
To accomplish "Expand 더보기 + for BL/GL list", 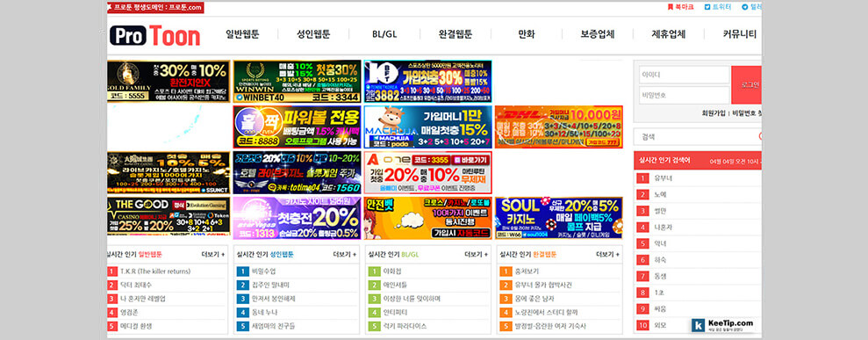I will click(x=476, y=255).
